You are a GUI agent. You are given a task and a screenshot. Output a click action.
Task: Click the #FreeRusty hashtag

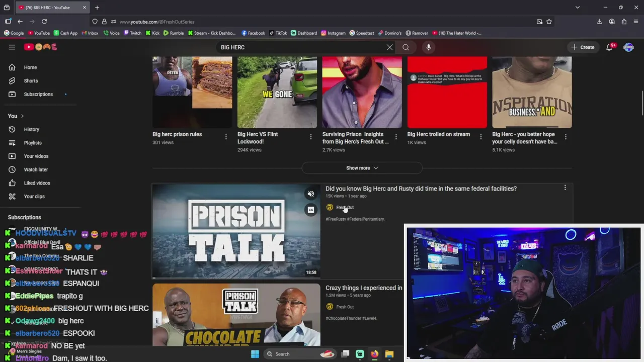coord(336,219)
